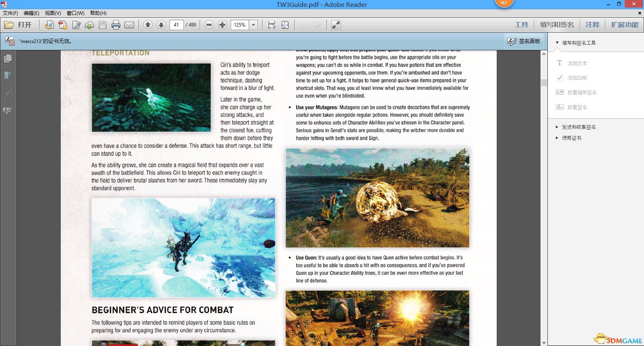Open the zoom level dropdown arrow
Image resolution: width=644 pixels, height=346 pixels.
[x=254, y=25]
